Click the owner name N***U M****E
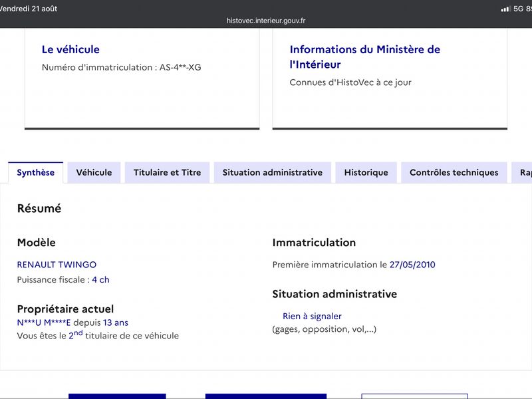Viewport: 532px width, 399px height. click(x=44, y=323)
